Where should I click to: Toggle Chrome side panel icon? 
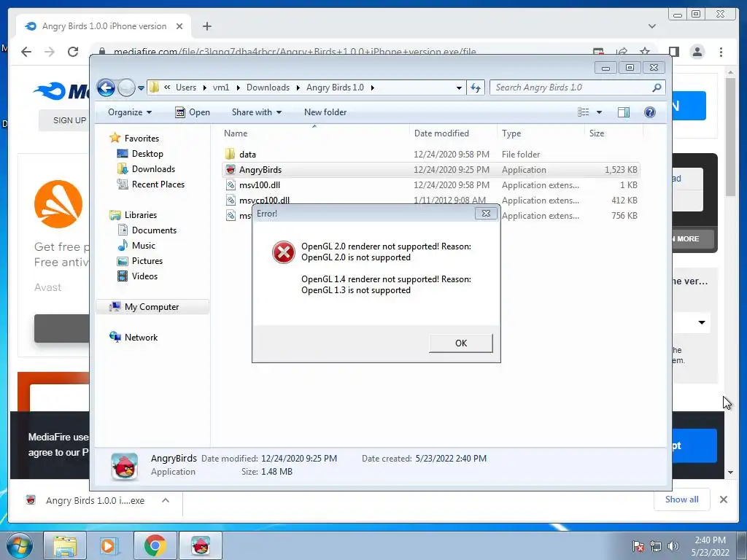click(673, 52)
